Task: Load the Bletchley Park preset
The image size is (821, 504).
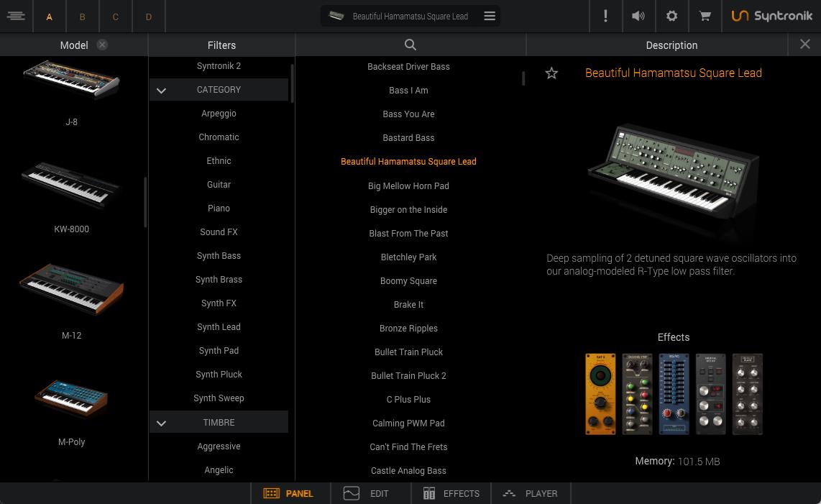Action: (408, 257)
